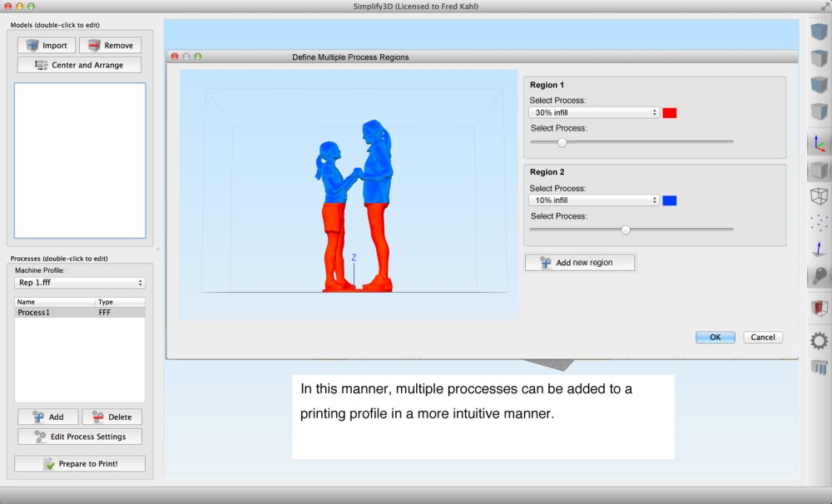Click the blue normals arrow icon

click(x=819, y=249)
